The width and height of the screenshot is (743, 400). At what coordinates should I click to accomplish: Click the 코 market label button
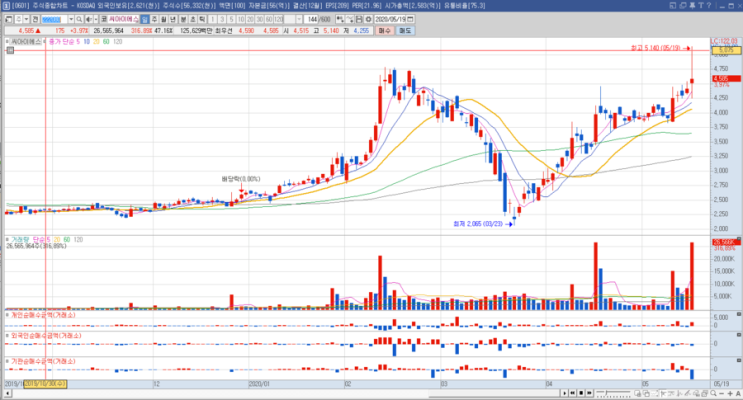click(x=104, y=19)
